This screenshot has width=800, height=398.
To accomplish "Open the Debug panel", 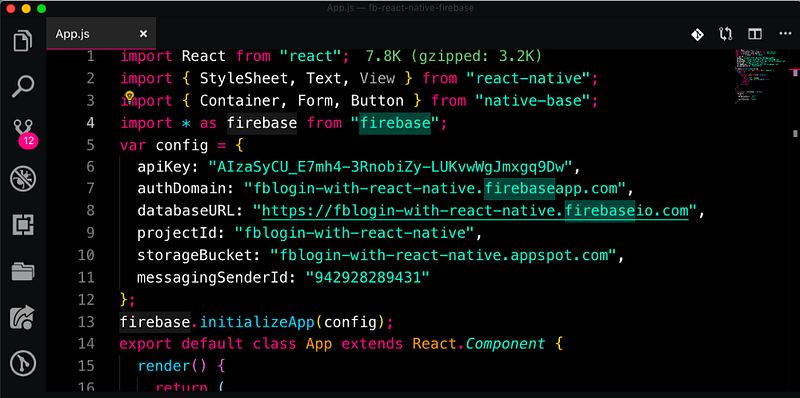I will [23, 179].
